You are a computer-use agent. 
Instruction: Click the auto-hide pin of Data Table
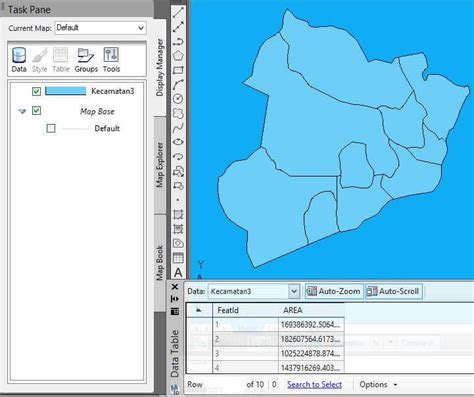tap(175, 299)
